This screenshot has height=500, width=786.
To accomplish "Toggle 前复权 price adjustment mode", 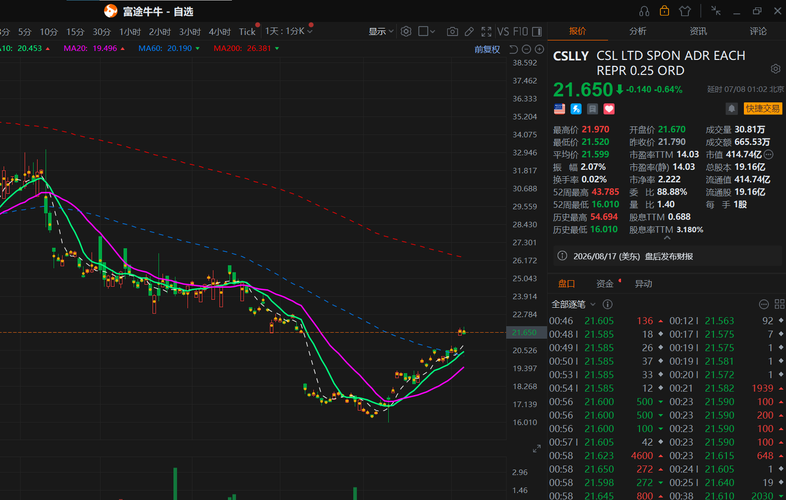I will (x=487, y=49).
